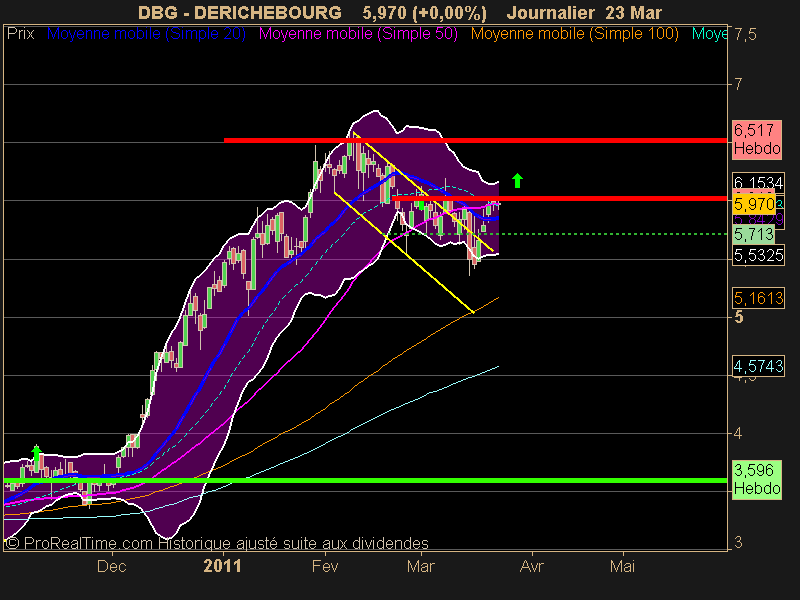This screenshot has width=800, height=600.
Task: Click the 'Mar' date axis label
Action: (421, 566)
